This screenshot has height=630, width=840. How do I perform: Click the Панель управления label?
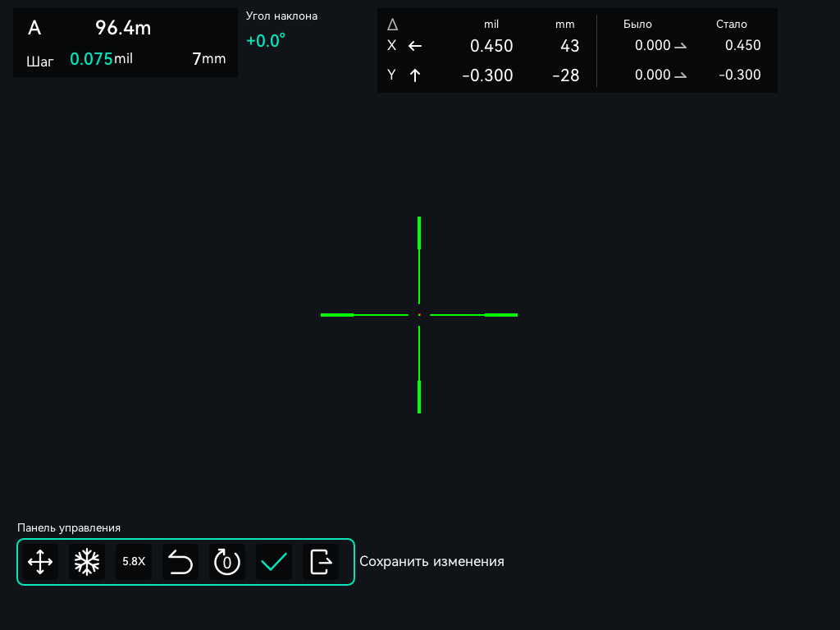click(69, 527)
